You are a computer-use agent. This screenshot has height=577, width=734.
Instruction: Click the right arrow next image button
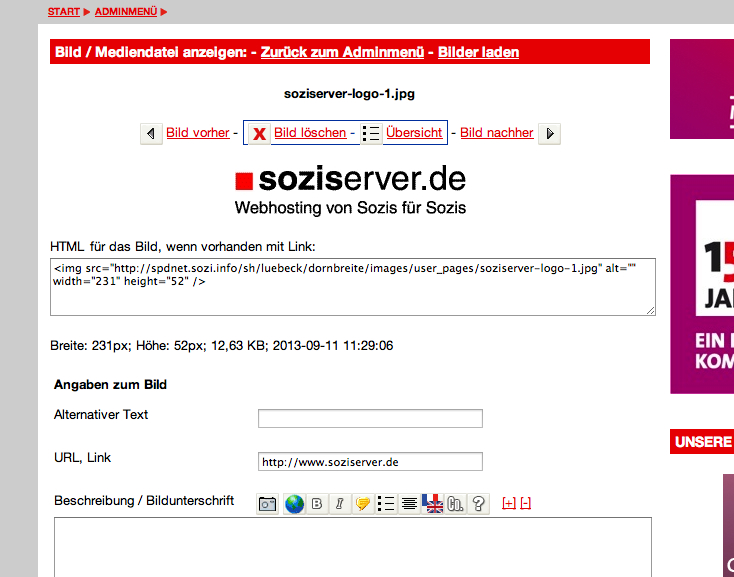coord(549,133)
